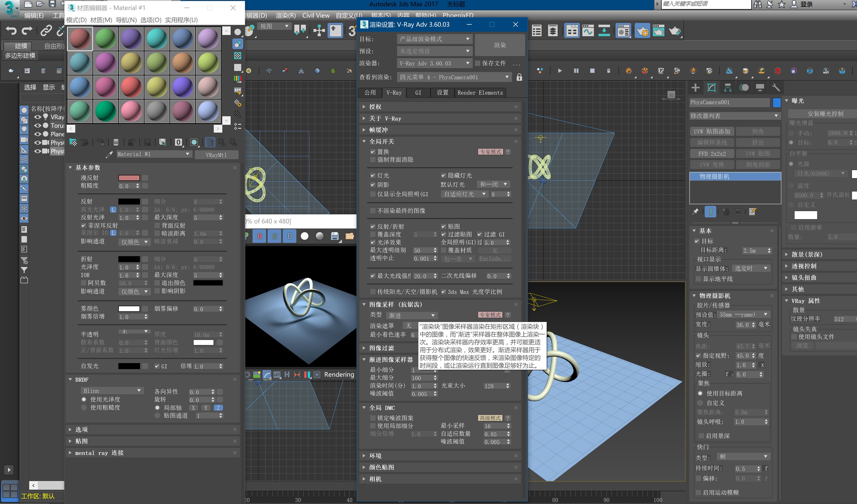Open the 查看到渲染 camera view dropdown
857x504 pixels.
coord(454,77)
